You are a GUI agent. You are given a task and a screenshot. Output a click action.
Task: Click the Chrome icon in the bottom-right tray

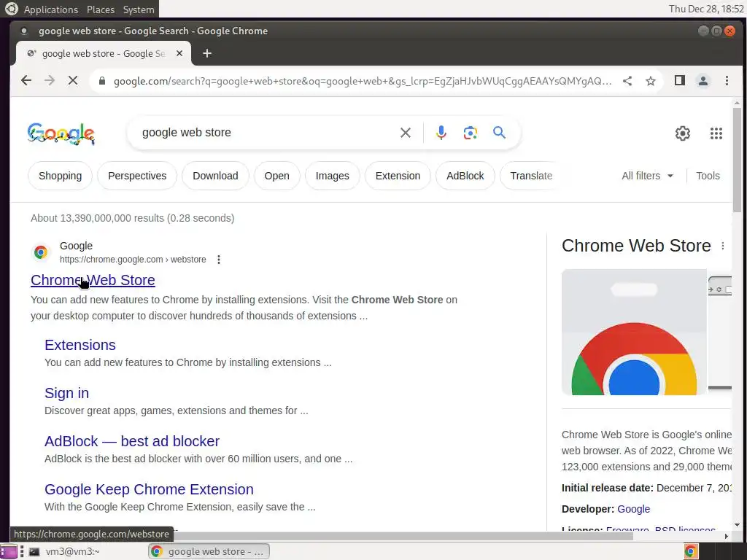691,551
